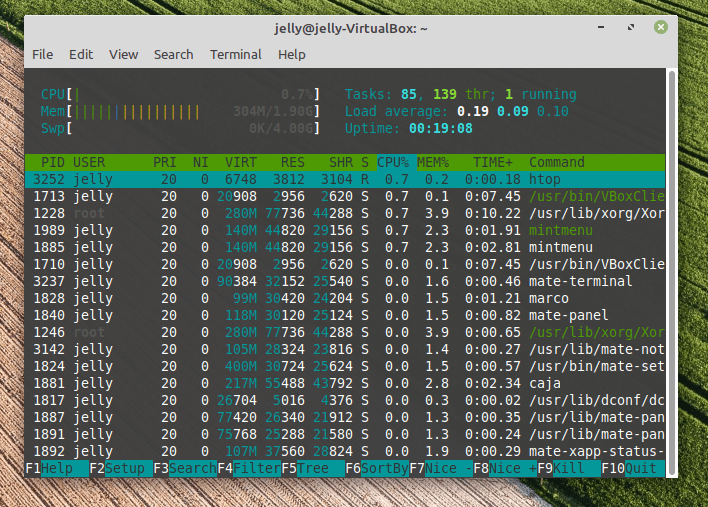Screen dimensions: 708x507
Task: Select mate-xapp-status process row PID 1892
Action: click(345, 451)
